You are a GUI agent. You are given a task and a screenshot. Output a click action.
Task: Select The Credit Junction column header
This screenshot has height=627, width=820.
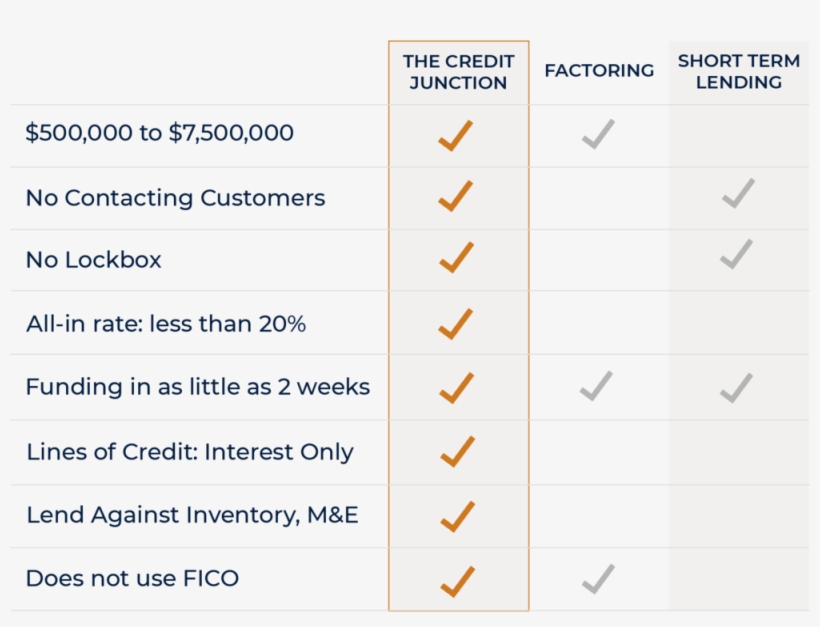point(458,72)
